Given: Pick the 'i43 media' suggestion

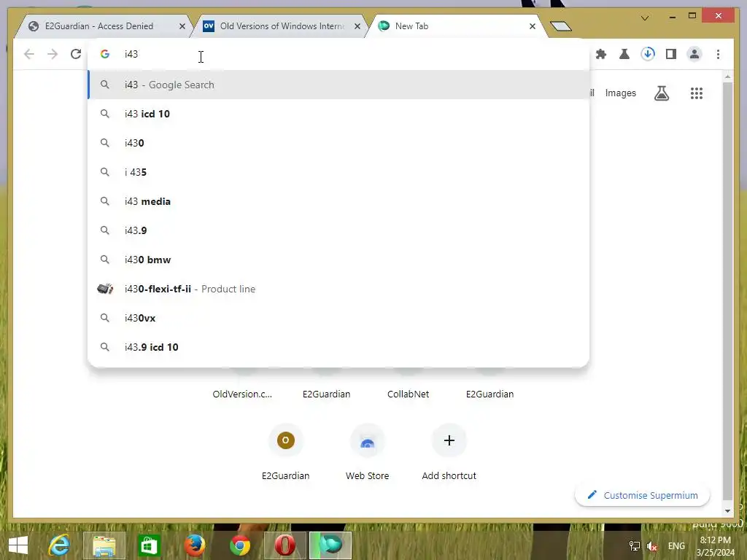Looking at the screenshot, I should tap(338, 201).
